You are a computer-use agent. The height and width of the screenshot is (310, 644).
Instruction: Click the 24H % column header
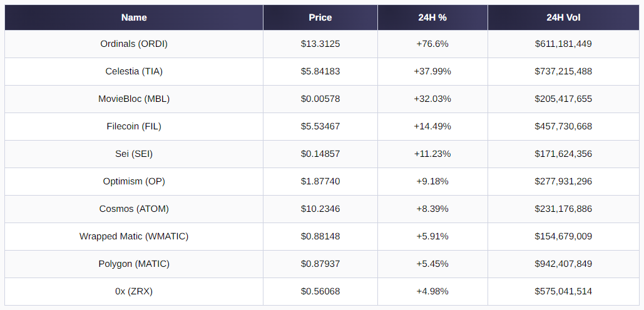432,17
